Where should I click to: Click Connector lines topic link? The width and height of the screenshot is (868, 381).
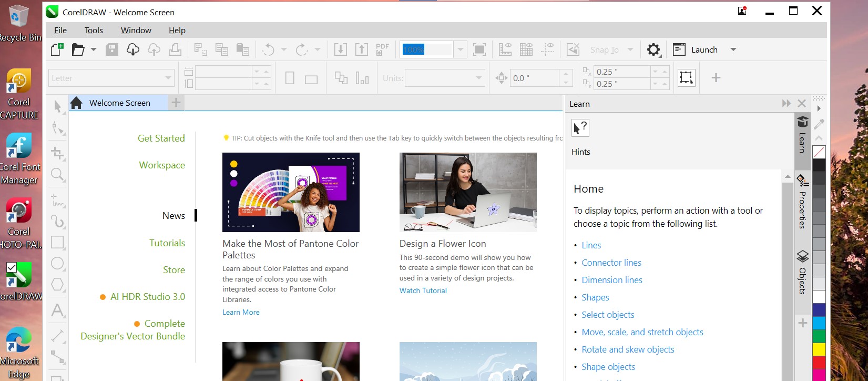[611, 263]
